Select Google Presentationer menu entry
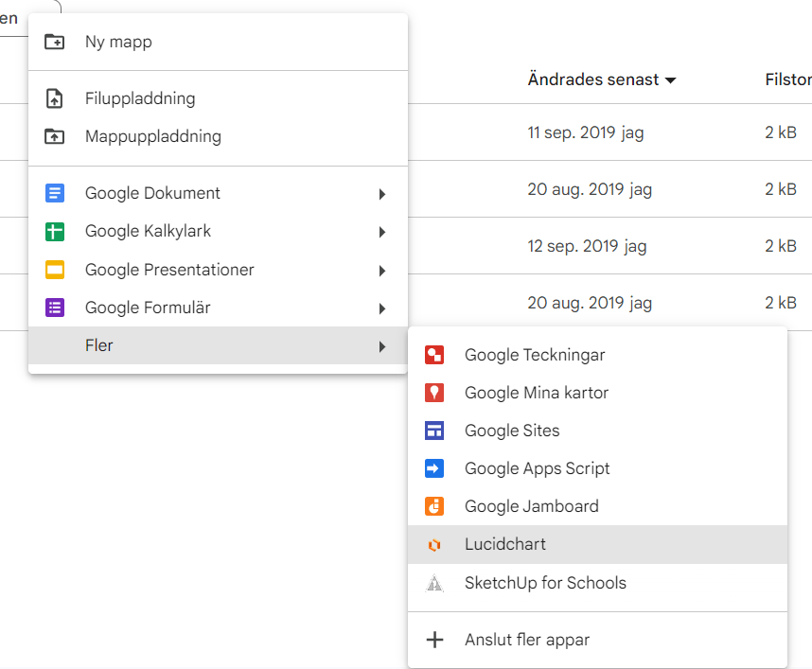The image size is (812, 669). [x=218, y=270]
